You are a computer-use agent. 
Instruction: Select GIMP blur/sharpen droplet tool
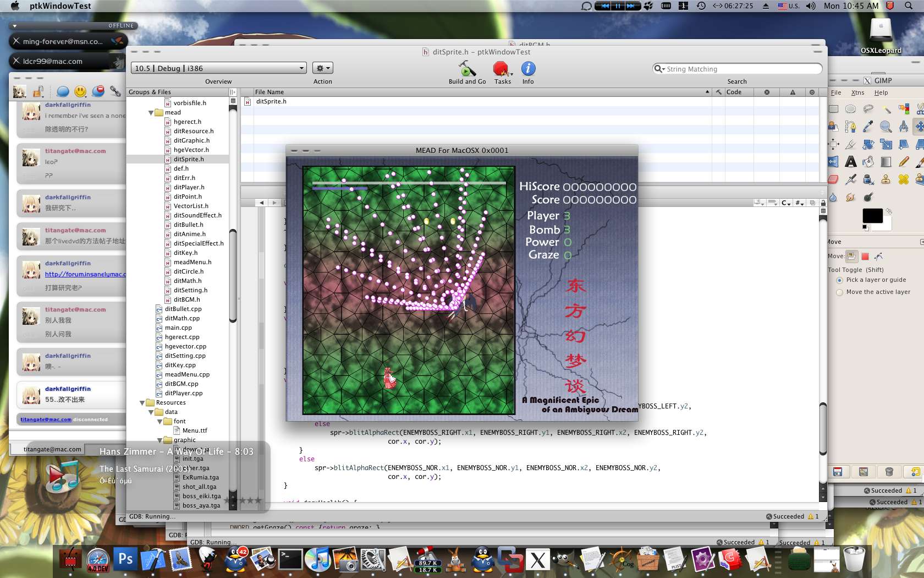click(x=833, y=197)
